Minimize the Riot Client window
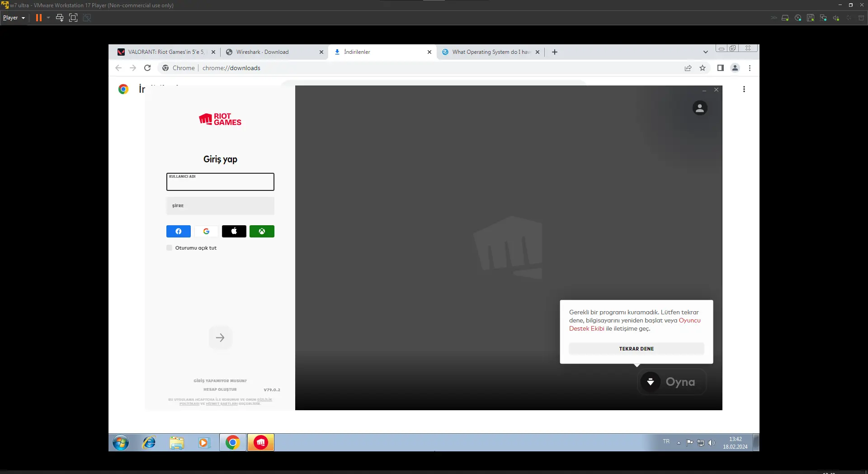Image resolution: width=868 pixels, height=474 pixels. [x=704, y=90]
